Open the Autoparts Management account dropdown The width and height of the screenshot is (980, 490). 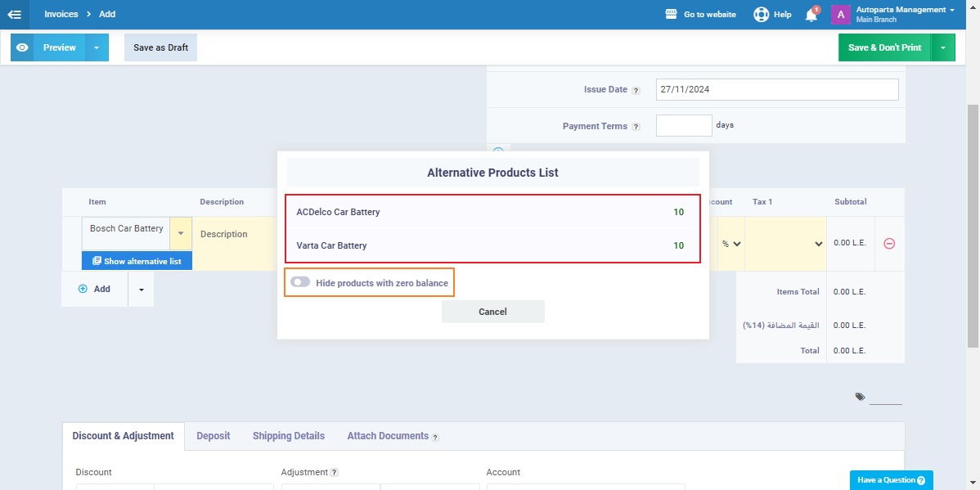[x=905, y=10]
